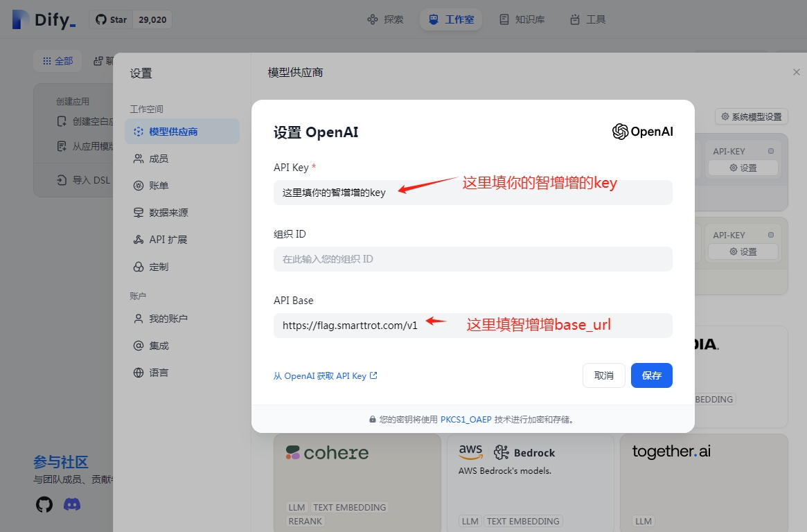This screenshot has width=807, height=532.
Task: Select API 扩展 in settings sidebar
Action: coord(182,240)
